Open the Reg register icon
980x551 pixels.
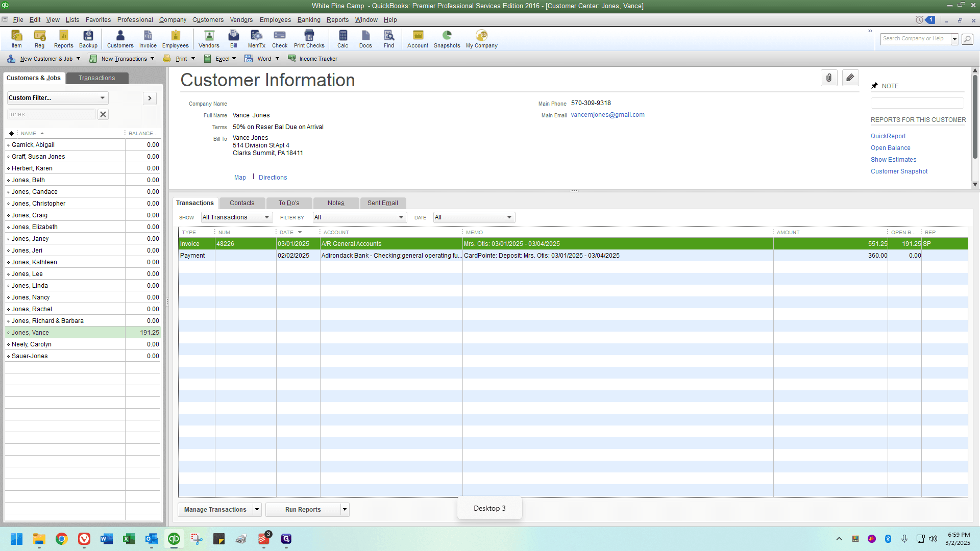(x=39, y=39)
